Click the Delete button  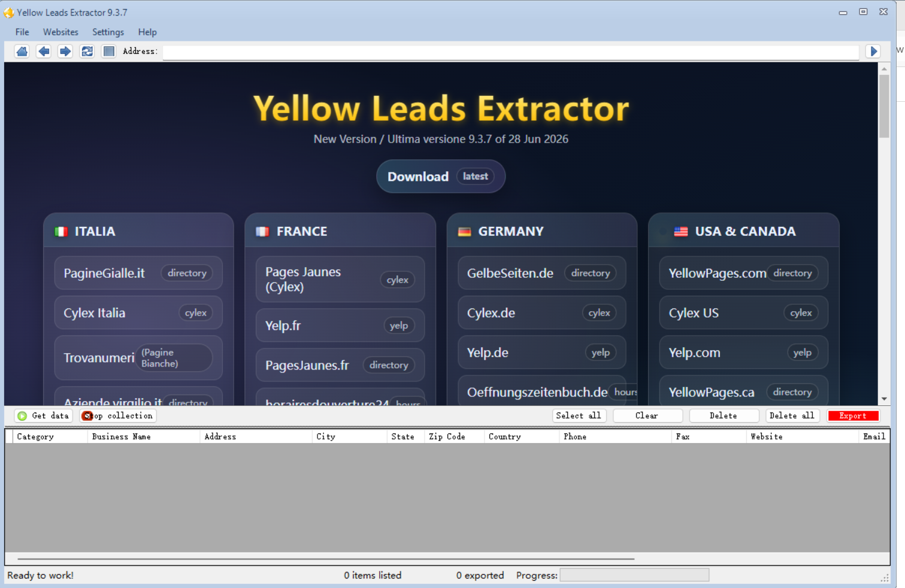point(724,416)
